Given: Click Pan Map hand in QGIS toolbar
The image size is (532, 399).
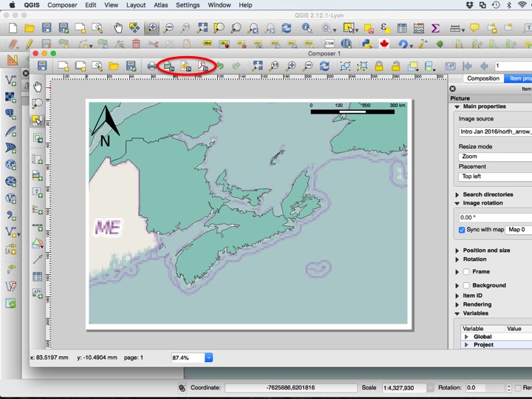Looking at the screenshot, I should 117,28.
